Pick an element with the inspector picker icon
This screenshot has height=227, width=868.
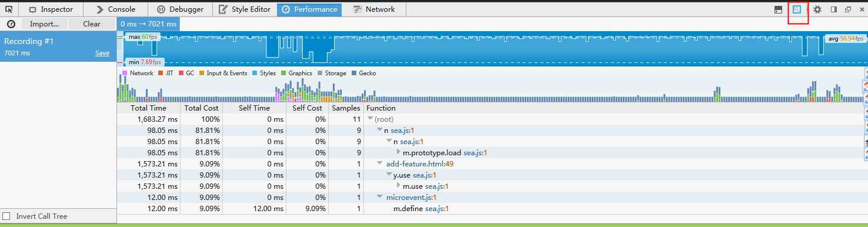tap(9, 9)
